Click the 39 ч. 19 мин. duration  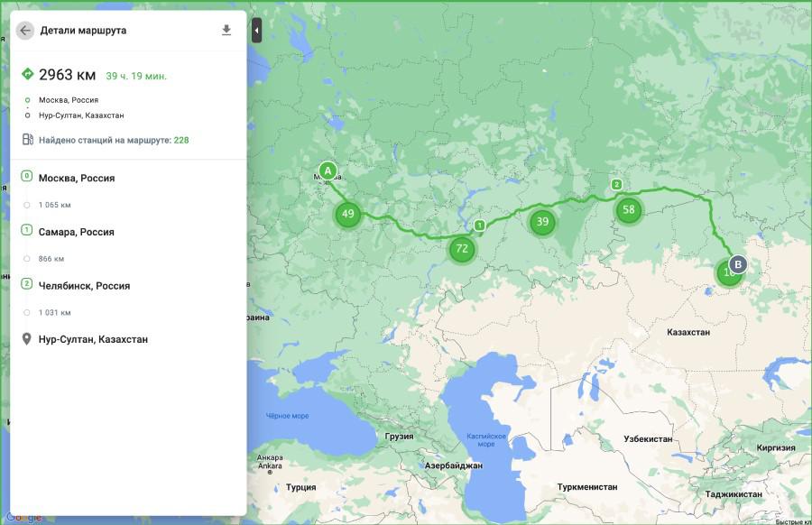136,76
